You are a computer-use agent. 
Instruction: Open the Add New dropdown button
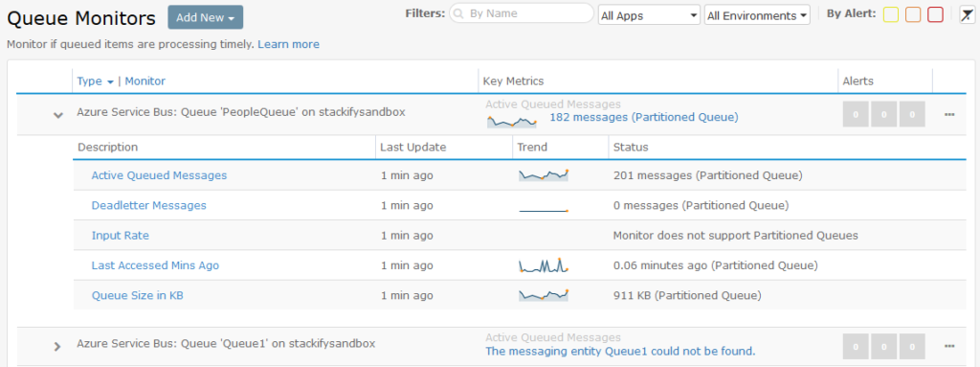click(x=205, y=17)
